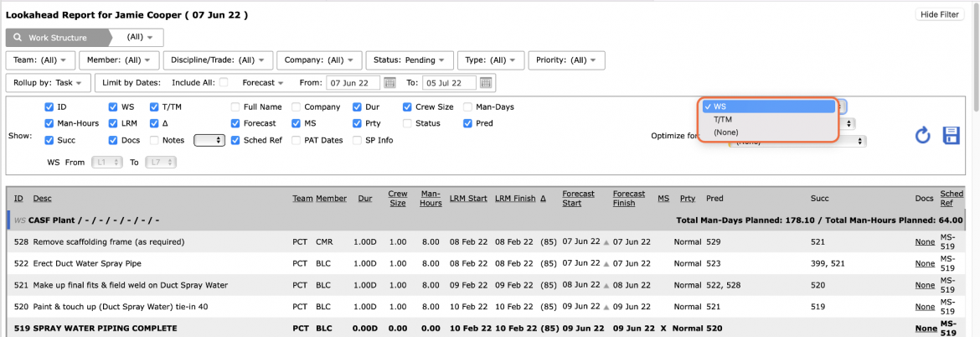Sort by the MS column header
Screen dimensions: 980x337
[663, 198]
